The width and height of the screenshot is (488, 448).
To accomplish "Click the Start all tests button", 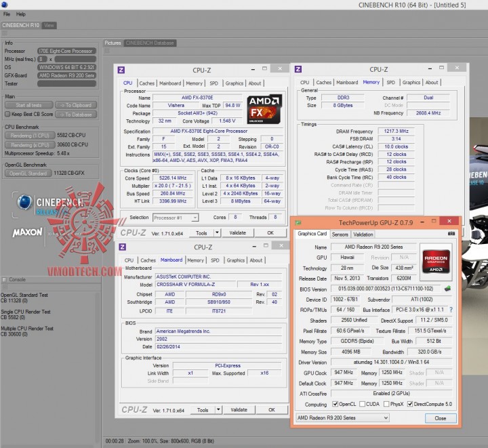I will pyautogui.click(x=28, y=105).
